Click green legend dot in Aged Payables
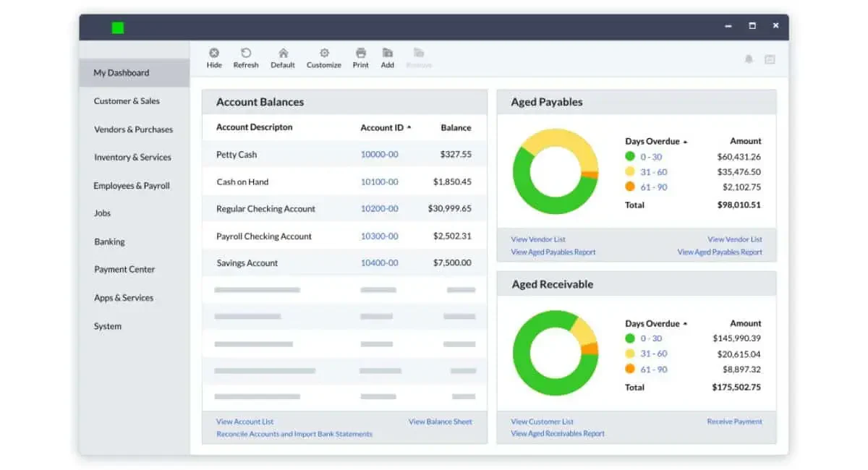868x470 pixels. pos(630,156)
